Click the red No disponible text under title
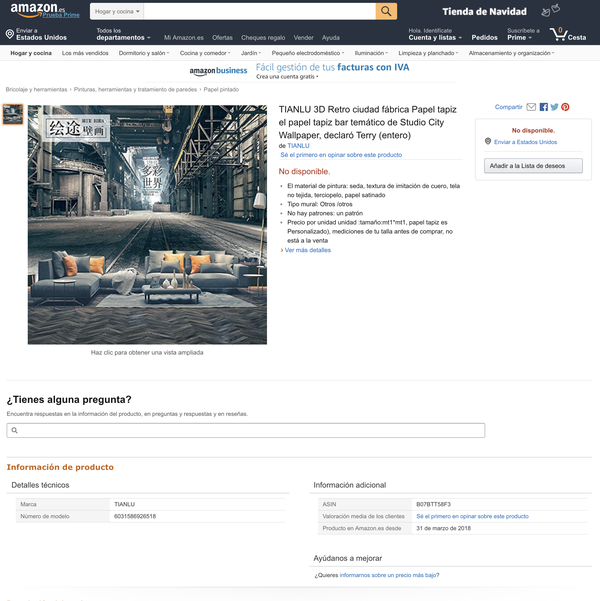Viewport: 600px width, 601px height. (304, 171)
